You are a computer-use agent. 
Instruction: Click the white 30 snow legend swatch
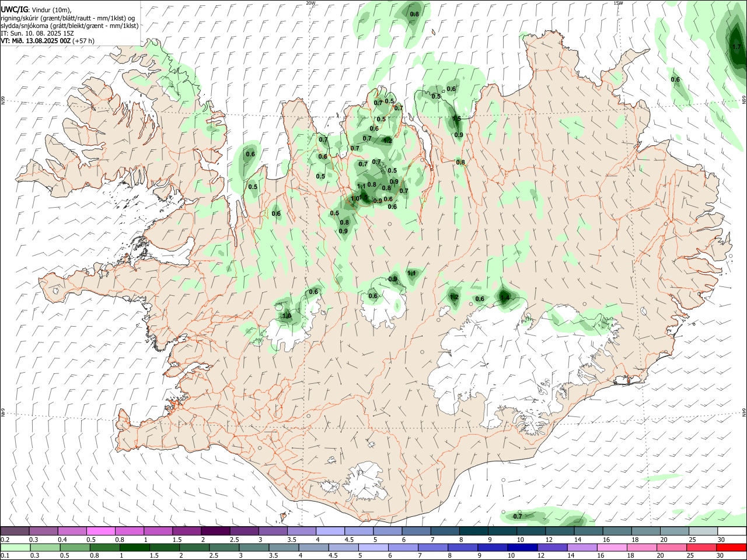coord(731,531)
